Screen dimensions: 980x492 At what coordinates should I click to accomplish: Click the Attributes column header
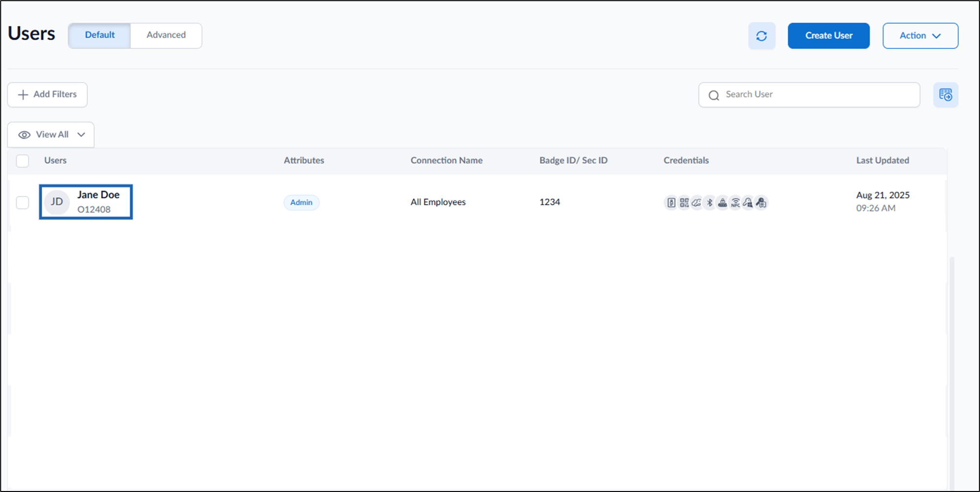pyautogui.click(x=304, y=160)
